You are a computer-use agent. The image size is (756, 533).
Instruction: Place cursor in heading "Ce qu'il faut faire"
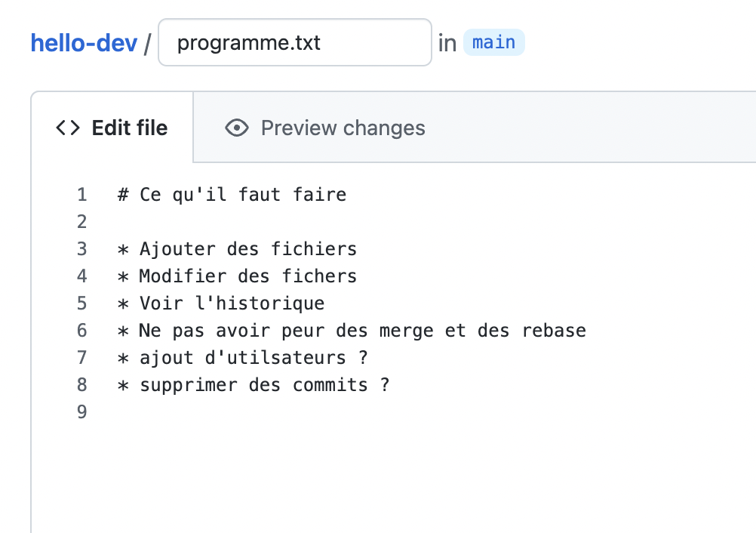coord(241,195)
